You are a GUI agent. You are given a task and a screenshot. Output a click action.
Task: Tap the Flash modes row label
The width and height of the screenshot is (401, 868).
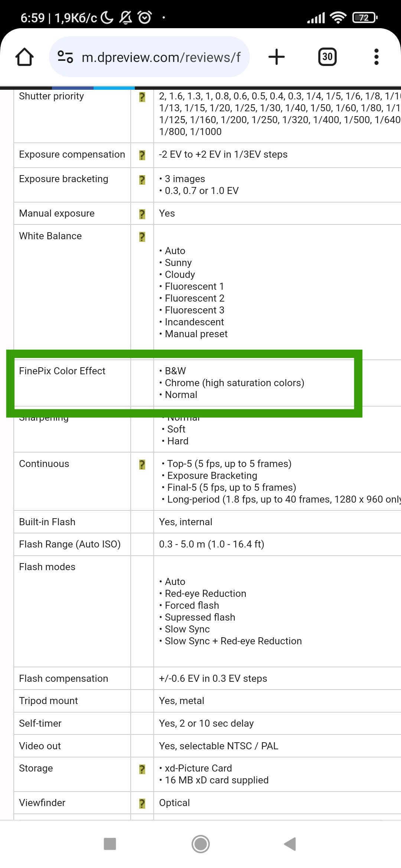click(x=47, y=567)
